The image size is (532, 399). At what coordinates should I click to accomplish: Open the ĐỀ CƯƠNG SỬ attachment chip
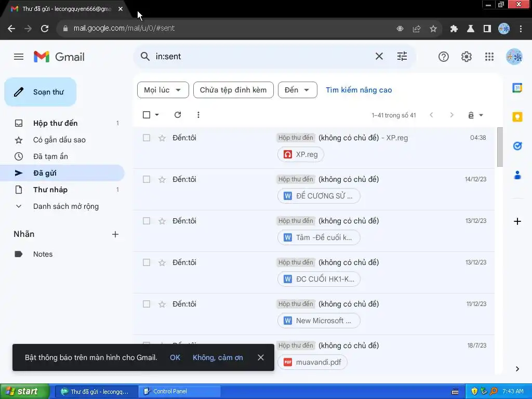click(318, 196)
